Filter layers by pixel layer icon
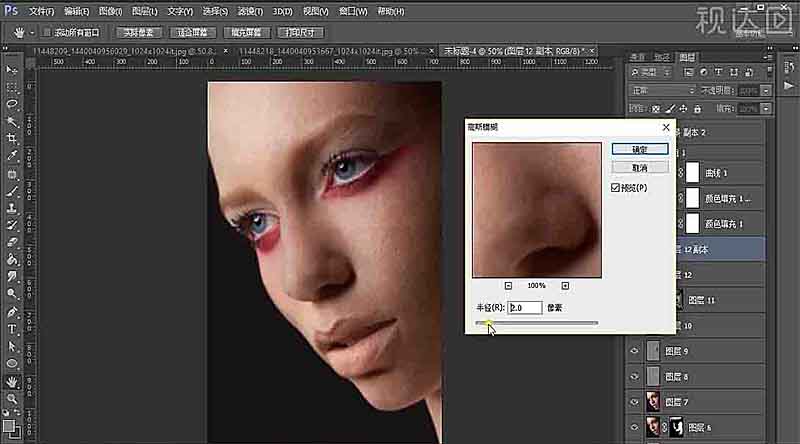800x444 pixels. [x=688, y=72]
